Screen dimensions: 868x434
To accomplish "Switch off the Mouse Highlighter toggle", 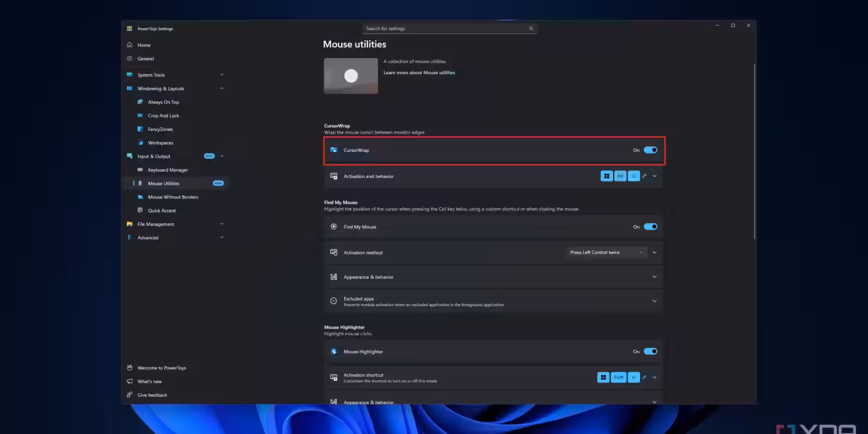I will pyautogui.click(x=650, y=352).
